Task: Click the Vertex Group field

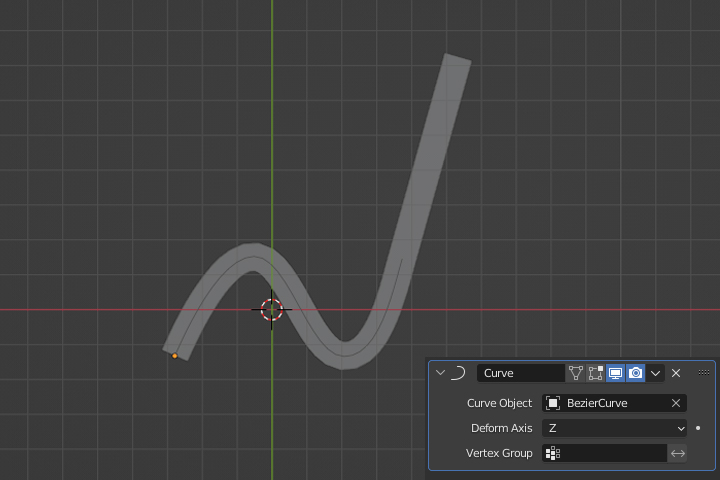Action: 604,453
